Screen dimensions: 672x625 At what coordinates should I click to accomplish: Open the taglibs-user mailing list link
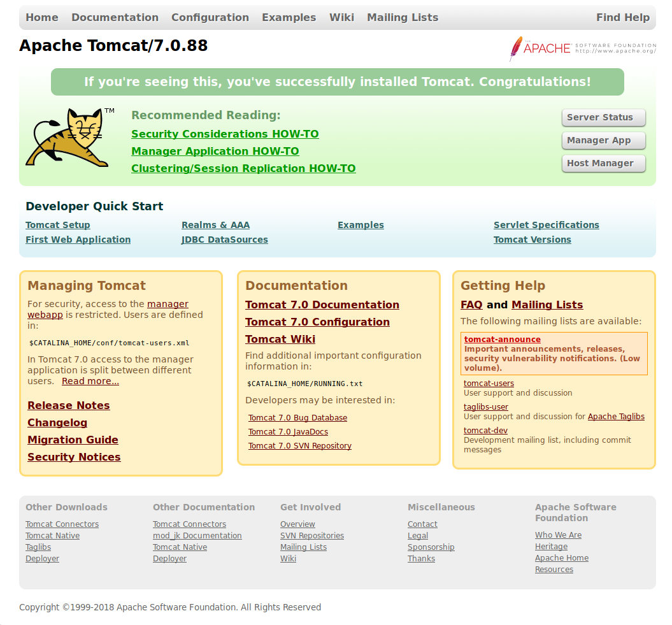486,407
